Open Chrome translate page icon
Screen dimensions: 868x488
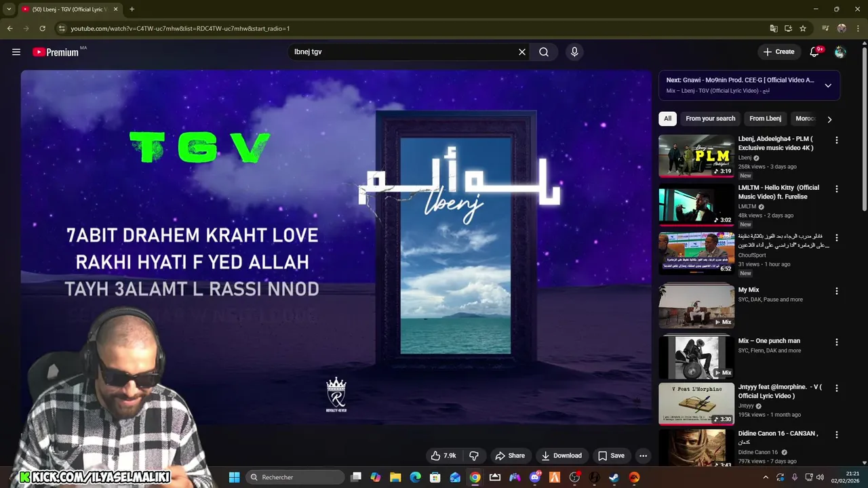(774, 28)
